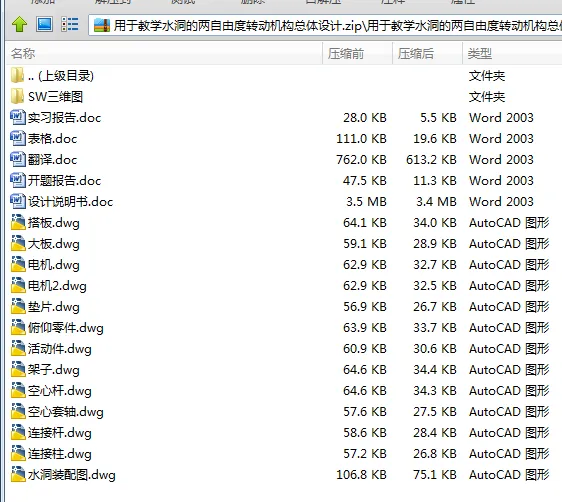Click file name 活动件.dwg
This screenshot has width=562, height=502.
point(60,349)
